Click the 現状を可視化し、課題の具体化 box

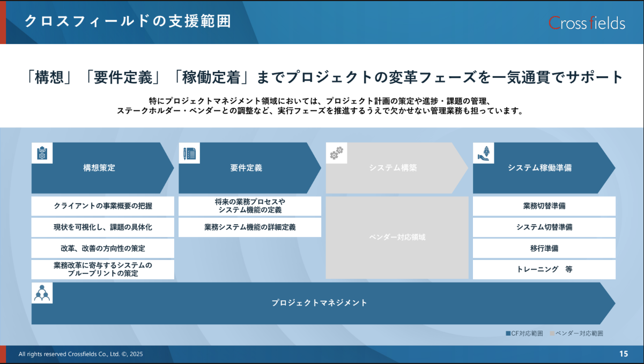click(x=103, y=227)
